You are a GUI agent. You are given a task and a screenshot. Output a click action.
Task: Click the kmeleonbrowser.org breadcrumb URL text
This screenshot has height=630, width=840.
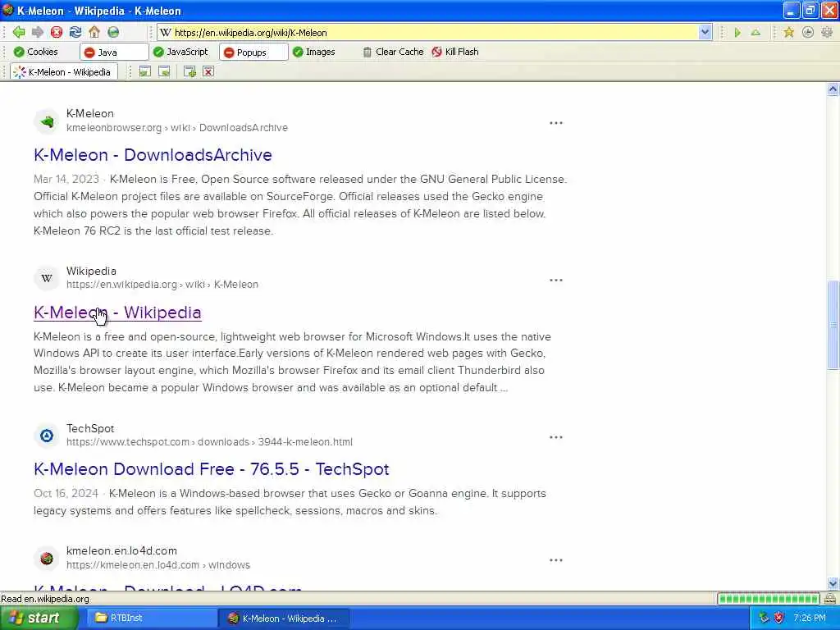click(177, 128)
